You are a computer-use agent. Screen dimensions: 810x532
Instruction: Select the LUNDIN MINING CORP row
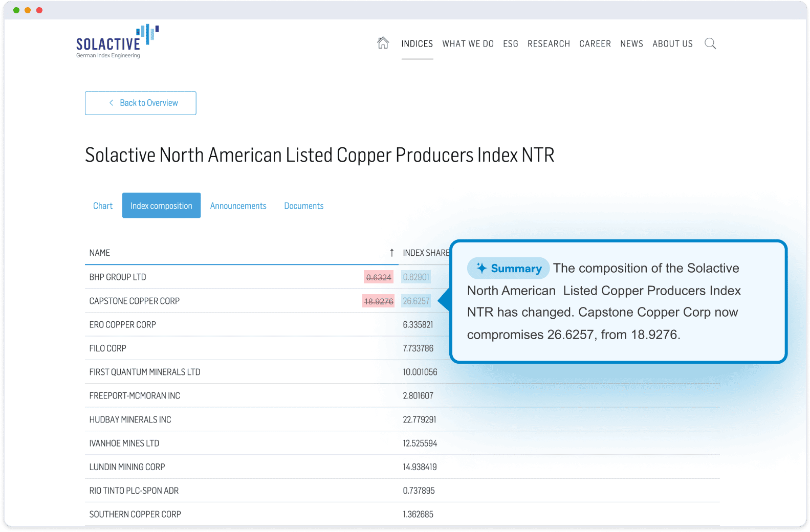pyautogui.click(x=402, y=467)
